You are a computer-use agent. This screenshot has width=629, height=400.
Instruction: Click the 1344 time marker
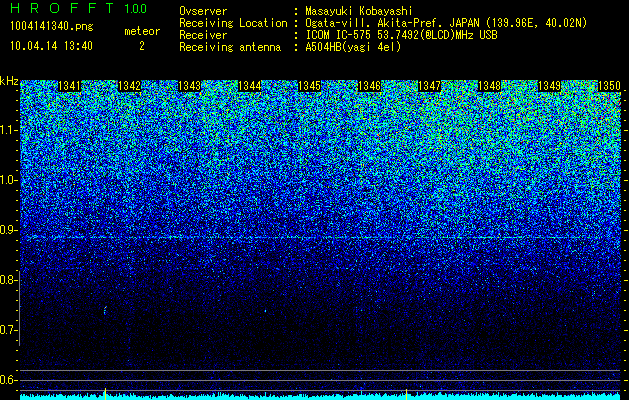click(x=250, y=86)
